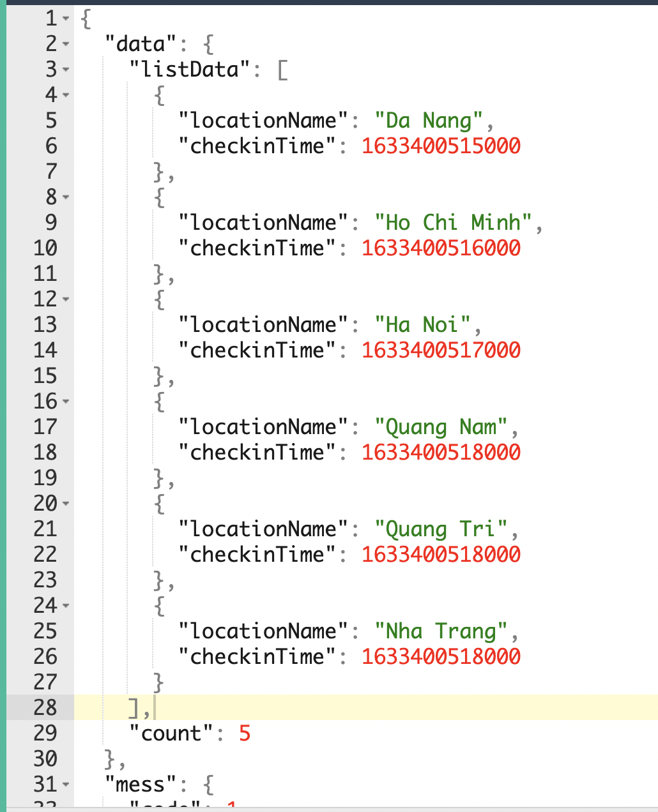Collapse the Ha Noi object fold on line 12
This screenshot has height=812, width=658.
tap(66, 299)
